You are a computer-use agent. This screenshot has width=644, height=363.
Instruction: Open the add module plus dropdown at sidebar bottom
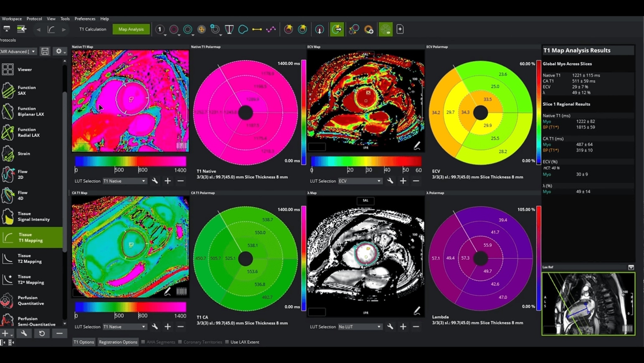coord(7,333)
